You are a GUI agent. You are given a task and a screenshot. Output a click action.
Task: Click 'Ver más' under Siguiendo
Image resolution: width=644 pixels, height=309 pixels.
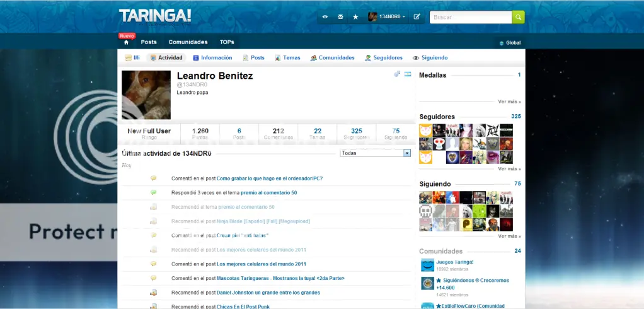[x=509, y=236]
